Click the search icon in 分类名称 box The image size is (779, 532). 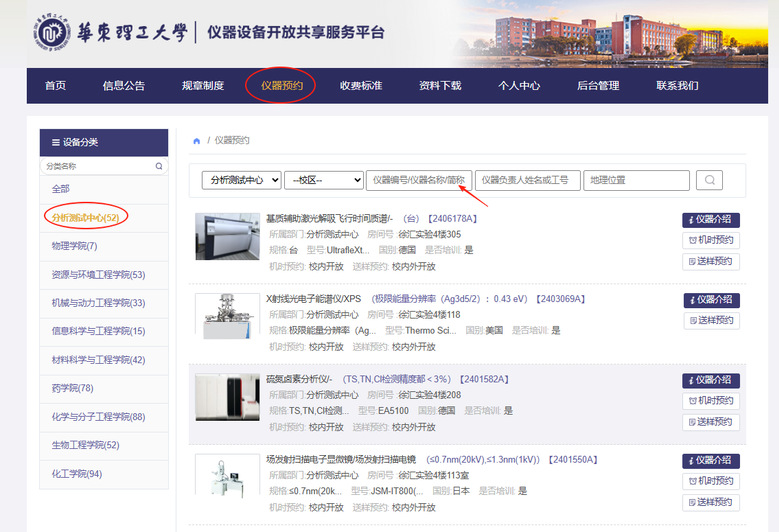point(158,166)
